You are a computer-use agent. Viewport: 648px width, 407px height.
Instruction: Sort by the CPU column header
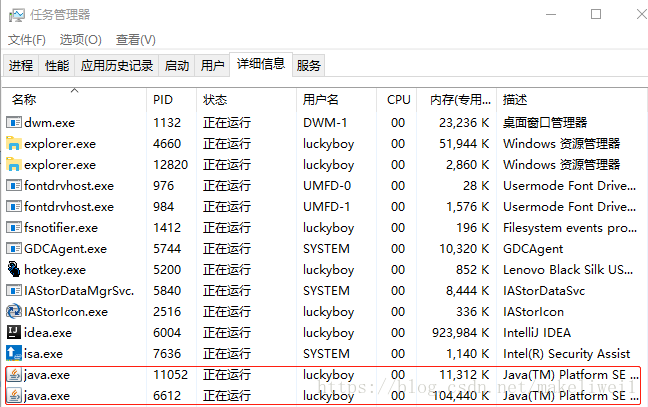click(x=397, y=100)
